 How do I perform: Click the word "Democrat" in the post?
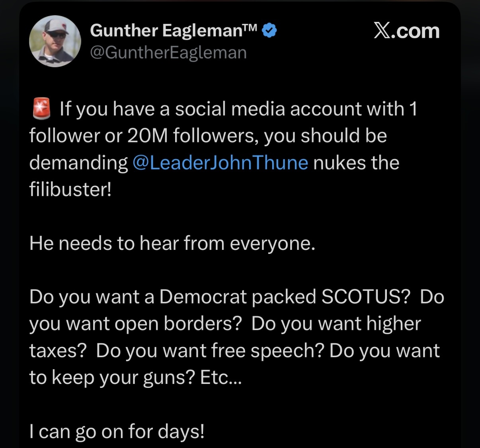click(203, 297)
